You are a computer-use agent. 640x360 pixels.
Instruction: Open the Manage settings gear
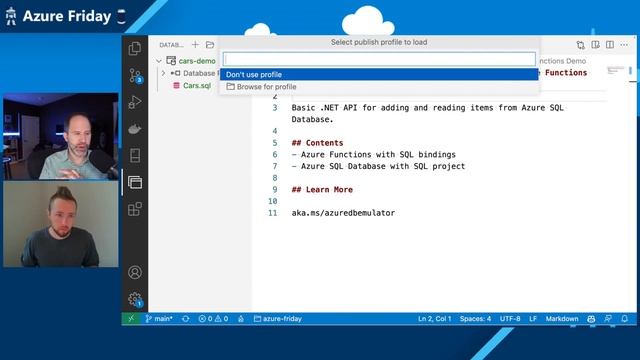135,300
